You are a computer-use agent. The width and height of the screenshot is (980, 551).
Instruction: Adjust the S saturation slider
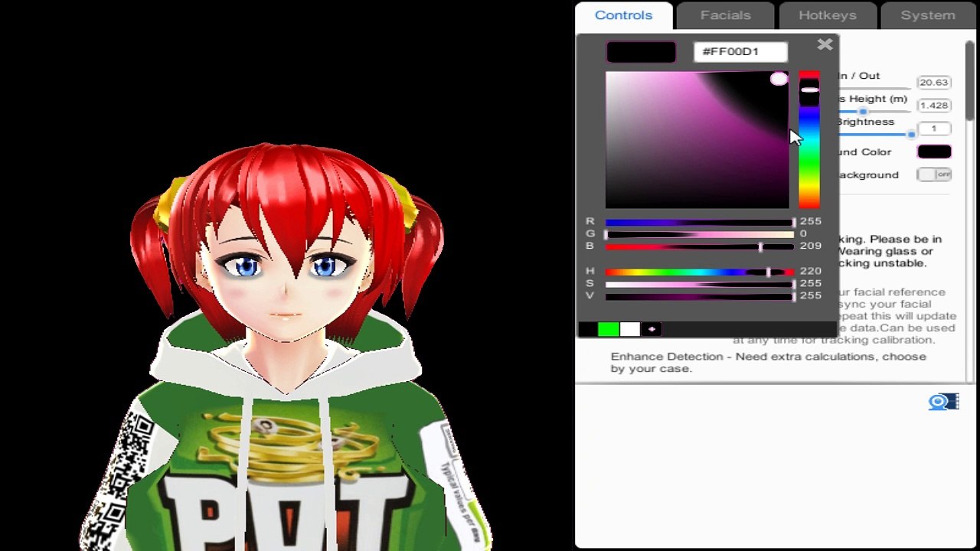(x=700, y=284)
